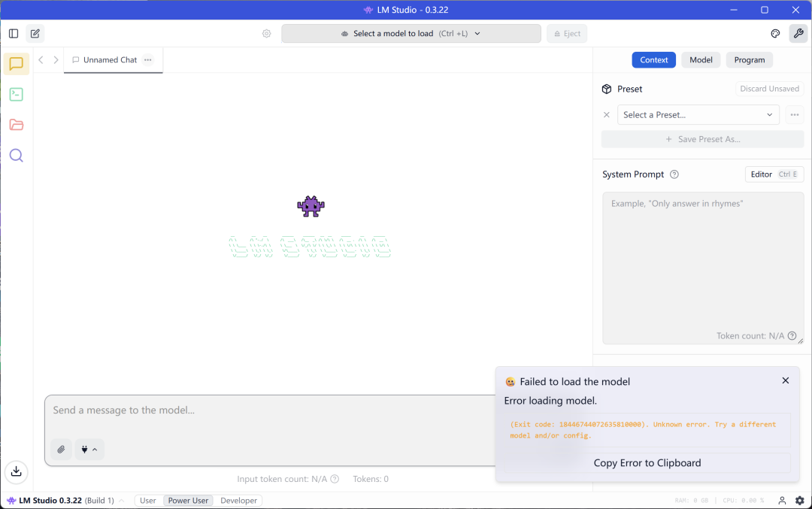The height and width of the screenshot is (509, 812).
Task: Switch to the Model tab
Action: (701, 60)
